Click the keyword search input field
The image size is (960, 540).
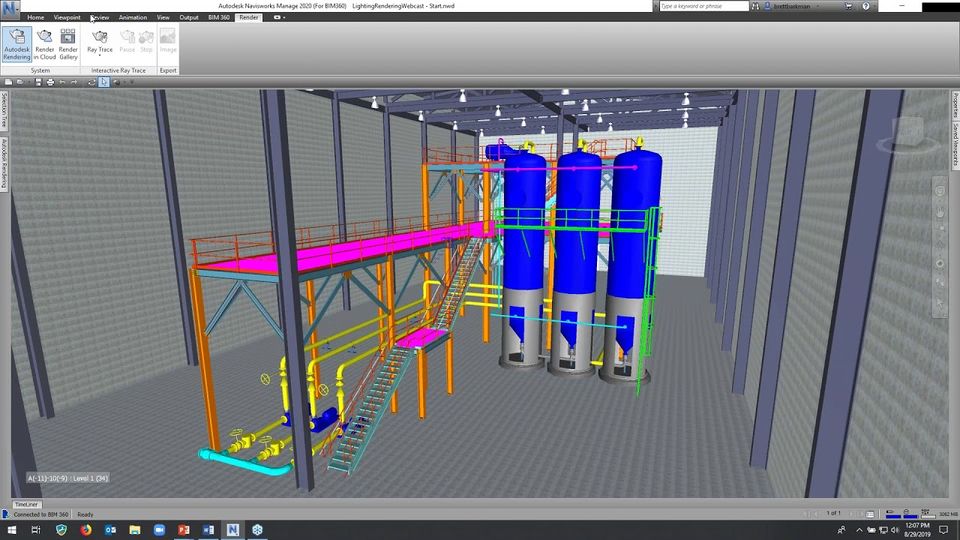click(703, 6)
